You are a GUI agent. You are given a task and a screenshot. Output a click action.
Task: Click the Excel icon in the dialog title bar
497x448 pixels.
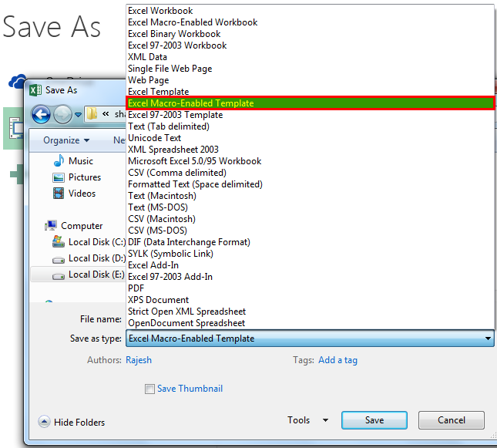35,90
